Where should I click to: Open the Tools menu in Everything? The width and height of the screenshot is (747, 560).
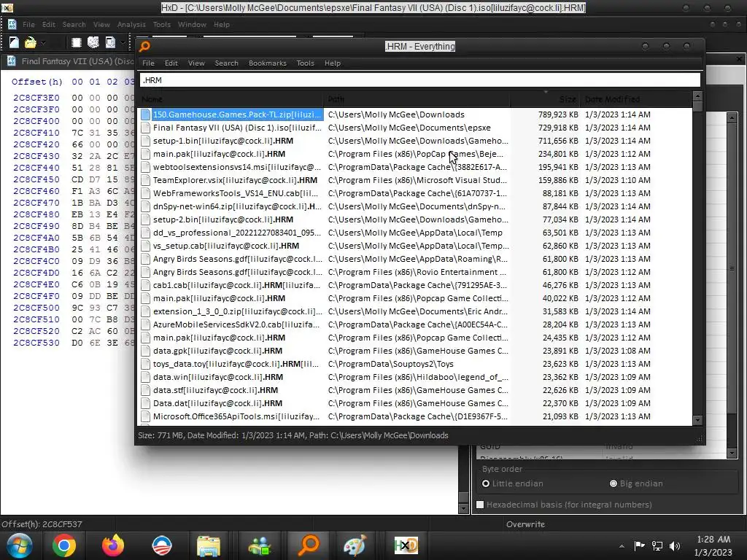(306, 63)
